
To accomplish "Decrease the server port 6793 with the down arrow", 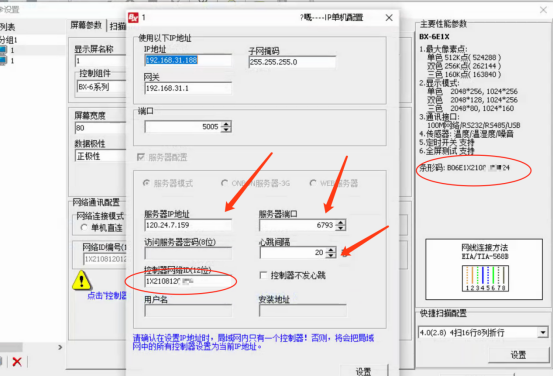I will (x=340, y=228).
